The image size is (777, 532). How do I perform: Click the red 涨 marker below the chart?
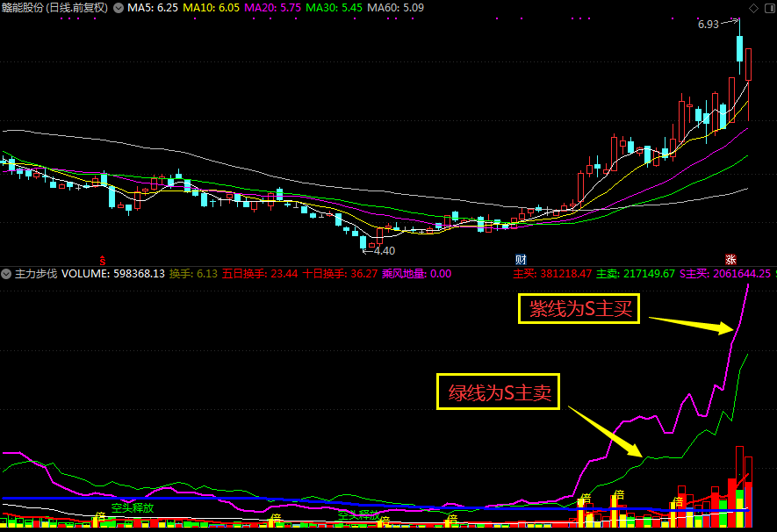[x=730, y=260]
